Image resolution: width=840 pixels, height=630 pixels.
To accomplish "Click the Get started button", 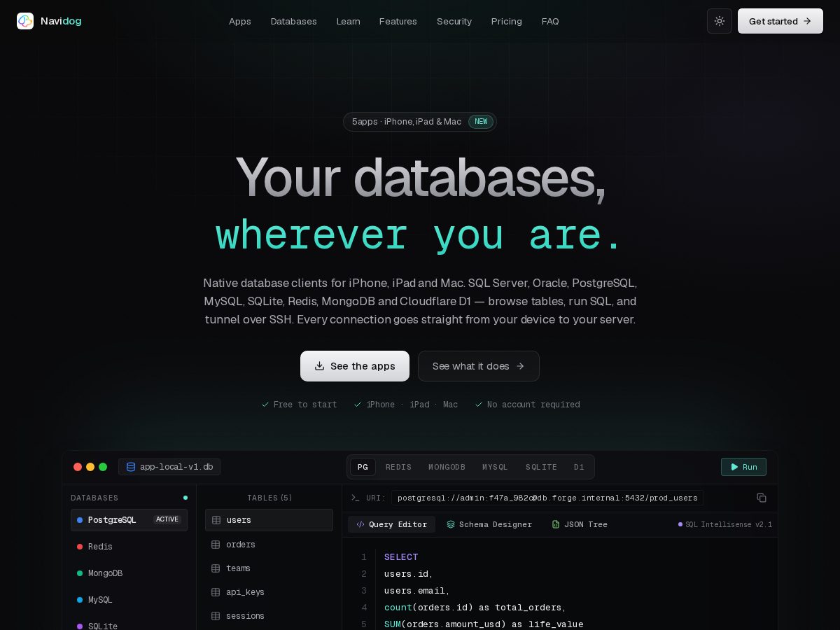I will pyautogui.click(x=780, y=21).
